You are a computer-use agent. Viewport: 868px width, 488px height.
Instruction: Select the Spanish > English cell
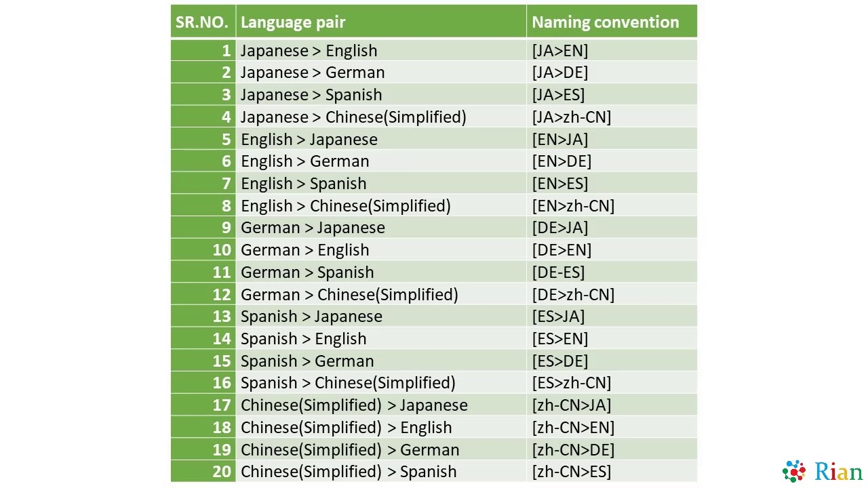click(x=303, y=339)
